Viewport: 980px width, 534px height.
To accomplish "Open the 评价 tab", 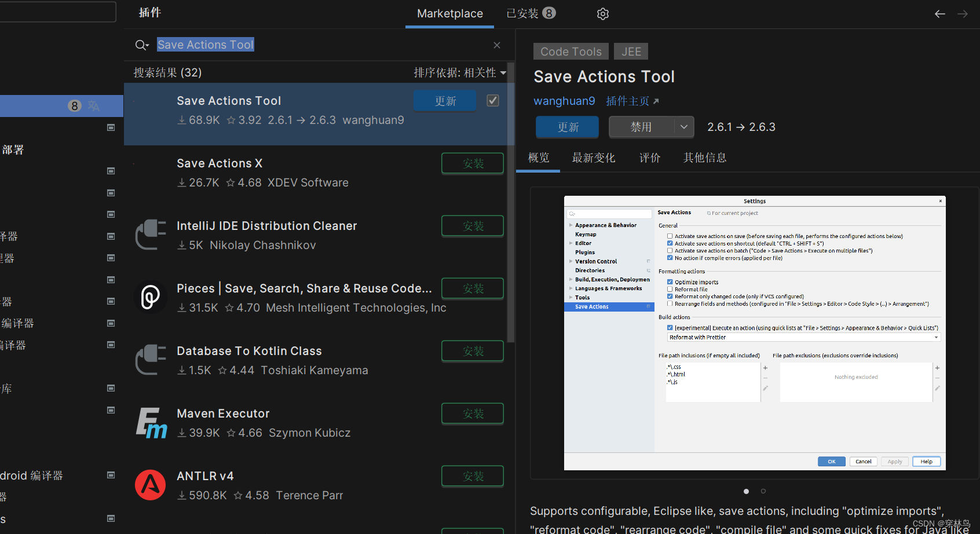I will [x=650, y=158].
